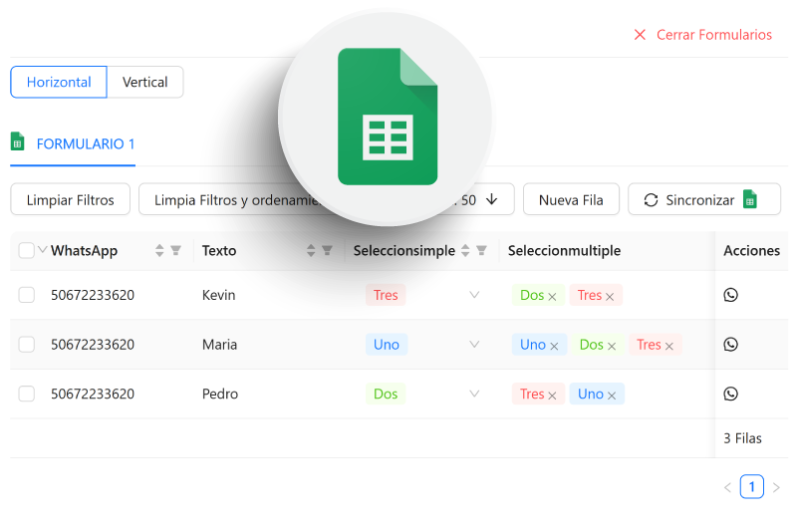Remove the Dos tag from Kevin's row
Viewport: 797px width, 532px height.
click(x=553, y=296)
